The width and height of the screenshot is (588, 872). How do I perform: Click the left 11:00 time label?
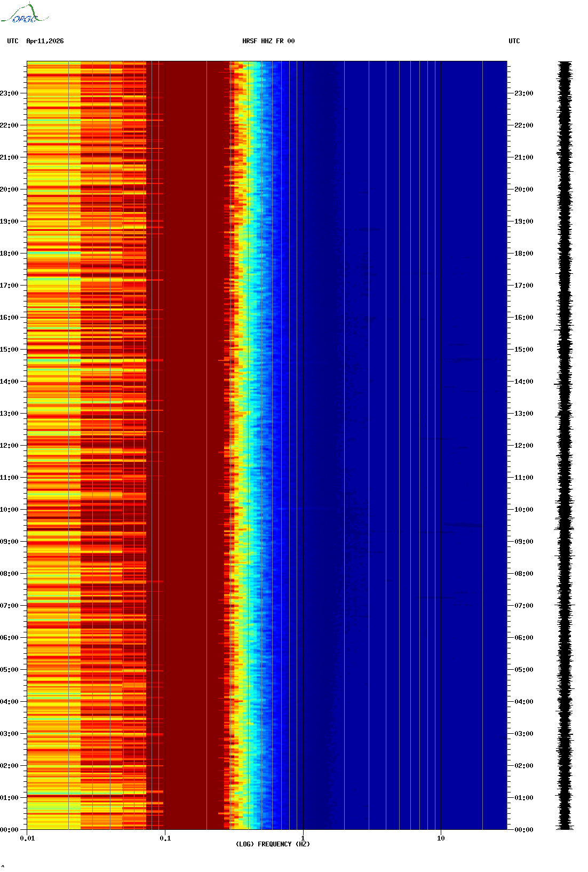tap(9, 478)
